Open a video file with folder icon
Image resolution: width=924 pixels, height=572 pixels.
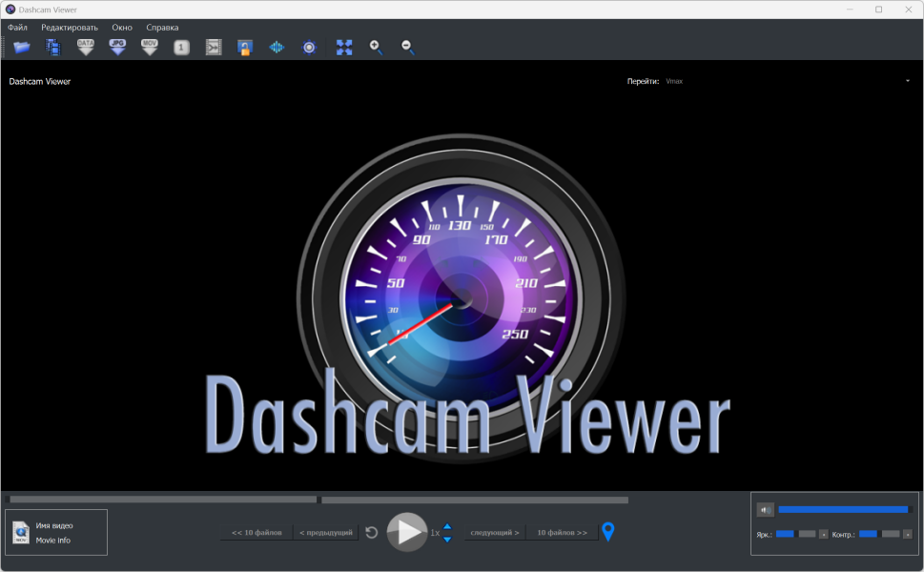coord(22,47)
